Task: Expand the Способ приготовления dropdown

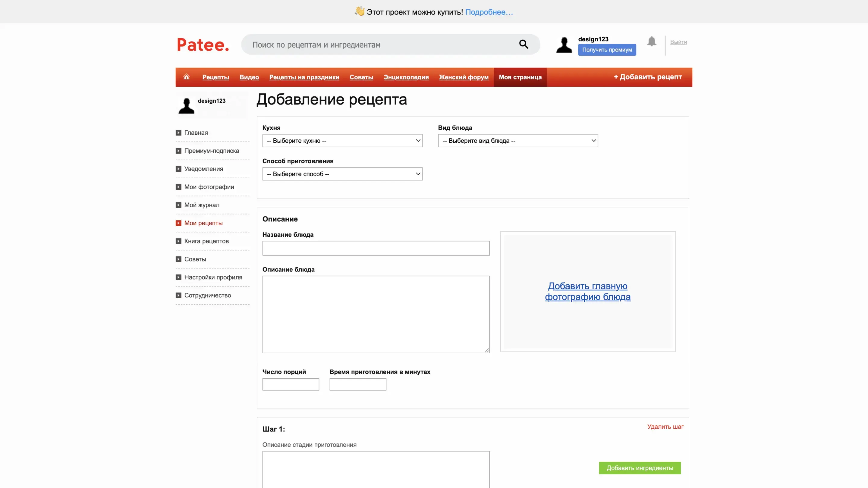Action: [x=342, y=174]
